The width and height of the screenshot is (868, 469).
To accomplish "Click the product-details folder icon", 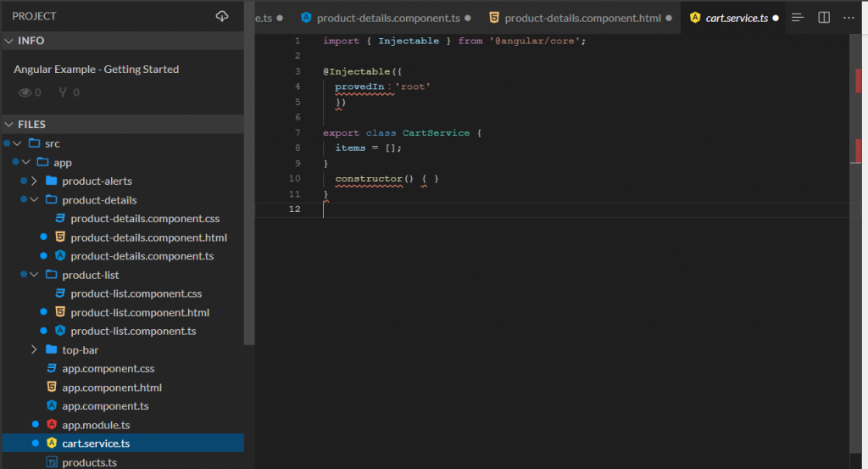I will (52, 199).
